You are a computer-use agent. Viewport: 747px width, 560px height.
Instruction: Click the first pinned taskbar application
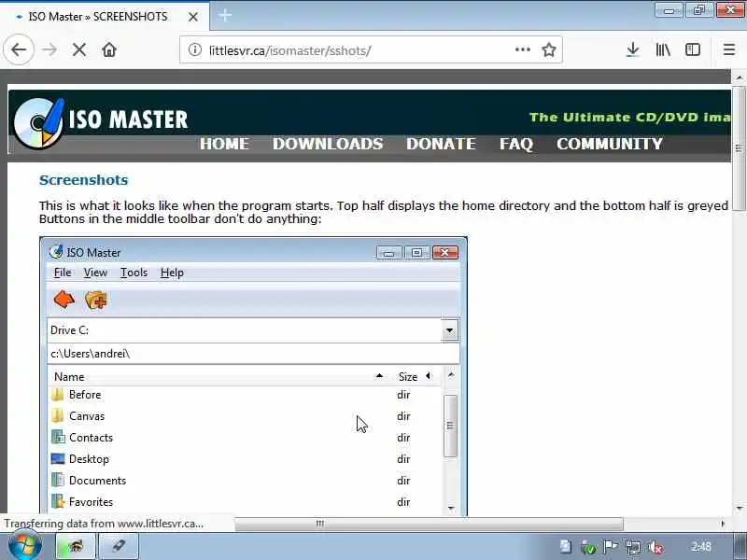click(76, 546)
